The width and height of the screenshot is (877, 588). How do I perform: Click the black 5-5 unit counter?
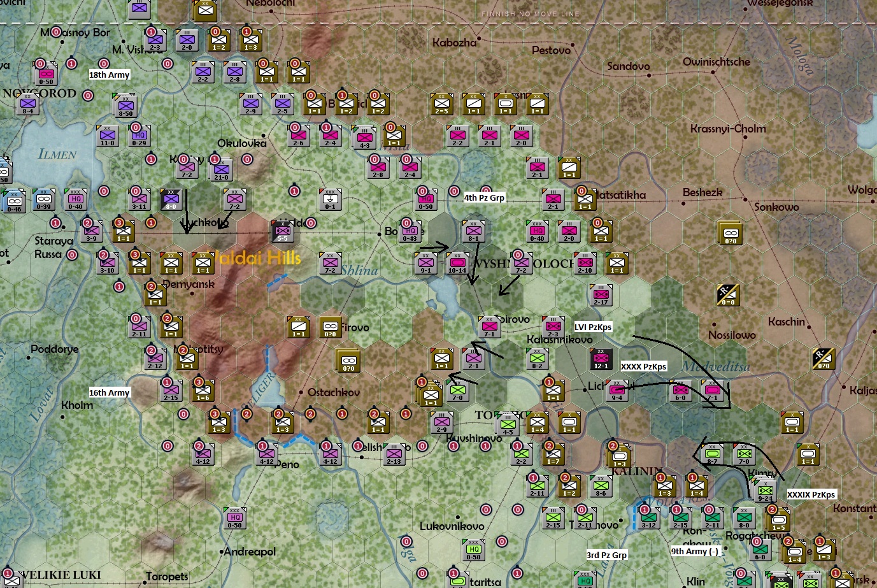pos(283,231)
